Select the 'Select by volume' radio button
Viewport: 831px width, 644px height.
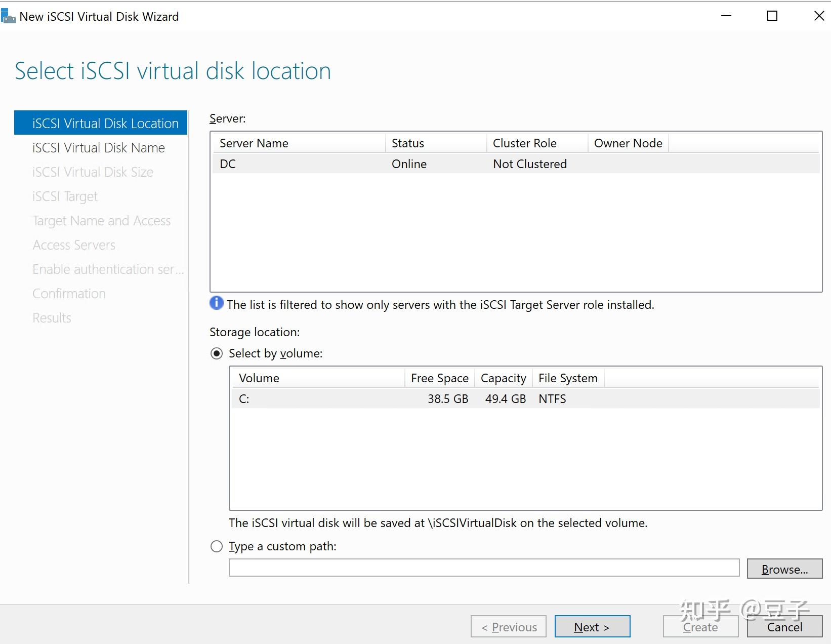(x=217, y=353)
